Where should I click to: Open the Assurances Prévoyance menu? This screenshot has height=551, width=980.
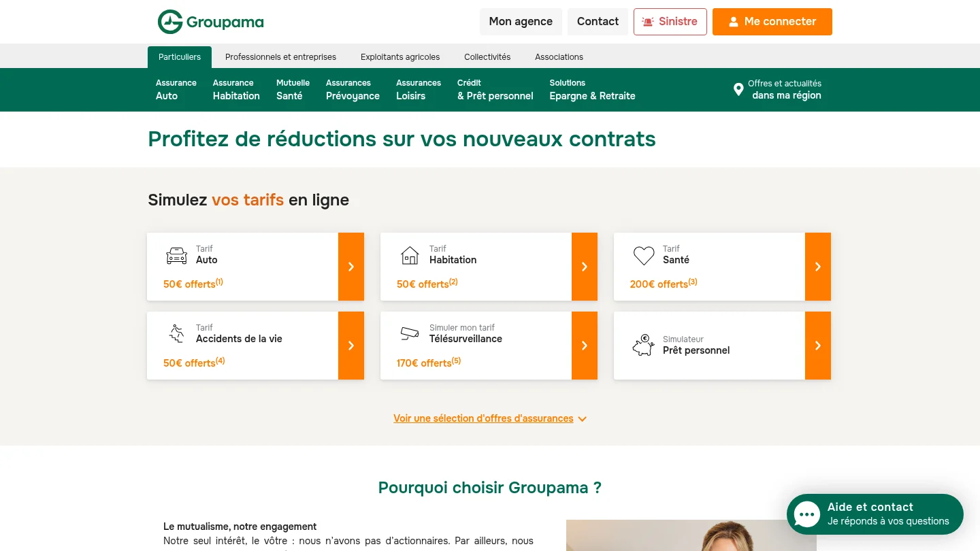(x=353, y=90)
